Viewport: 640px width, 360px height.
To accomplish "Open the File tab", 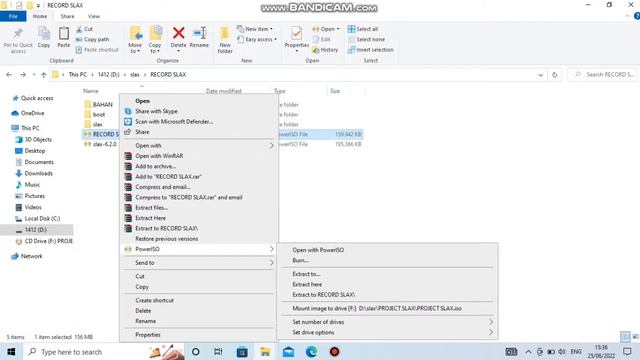I will click(13, 16).
